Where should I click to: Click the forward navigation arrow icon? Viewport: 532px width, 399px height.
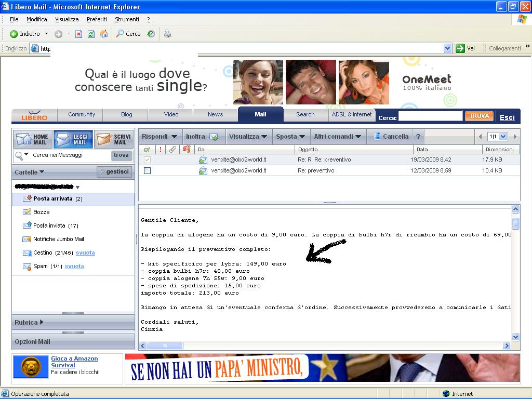(58, 34)
